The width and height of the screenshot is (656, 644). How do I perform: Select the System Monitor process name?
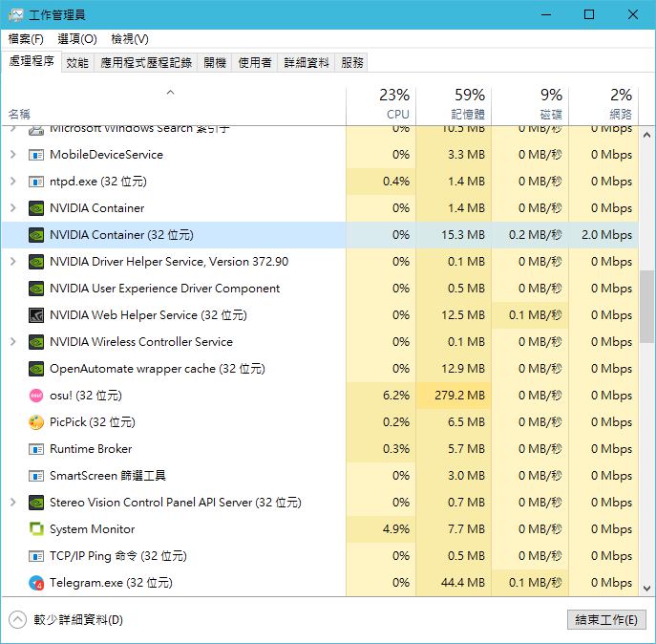tap(92, 529)
